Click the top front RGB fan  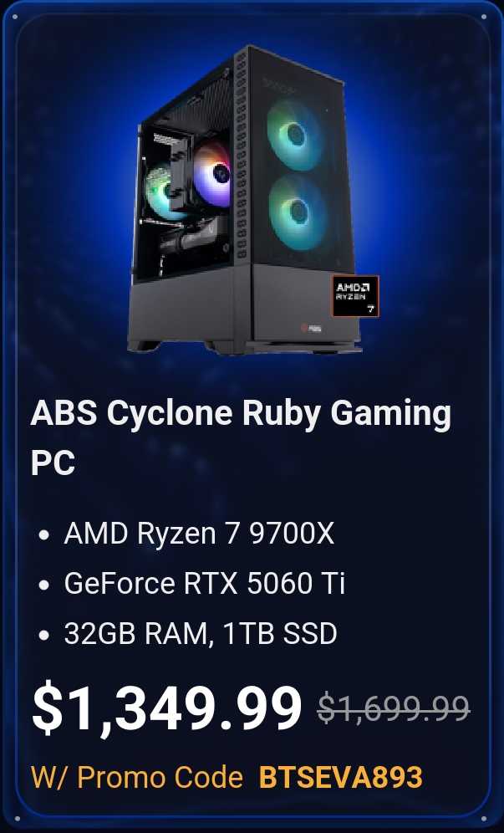(x=295, y=135)
